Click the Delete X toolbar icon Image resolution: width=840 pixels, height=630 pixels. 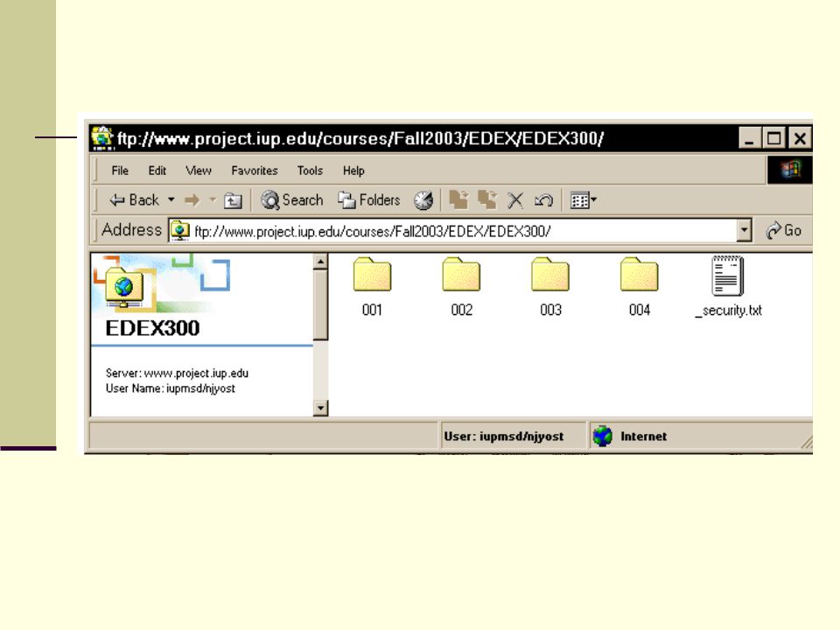[x=515, y=200]
